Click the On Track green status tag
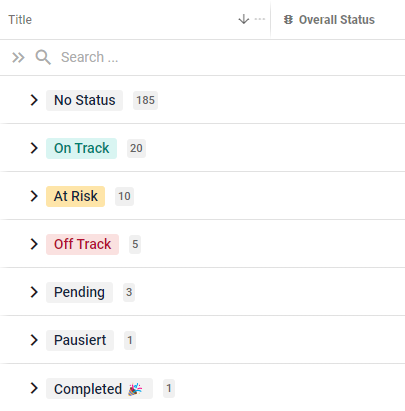 coord(81,148)
